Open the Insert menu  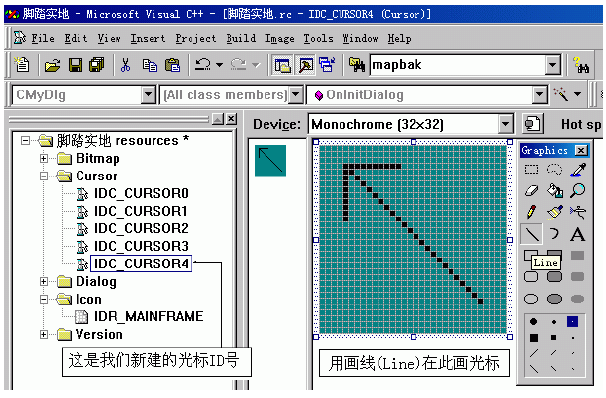tap(148, 38)
